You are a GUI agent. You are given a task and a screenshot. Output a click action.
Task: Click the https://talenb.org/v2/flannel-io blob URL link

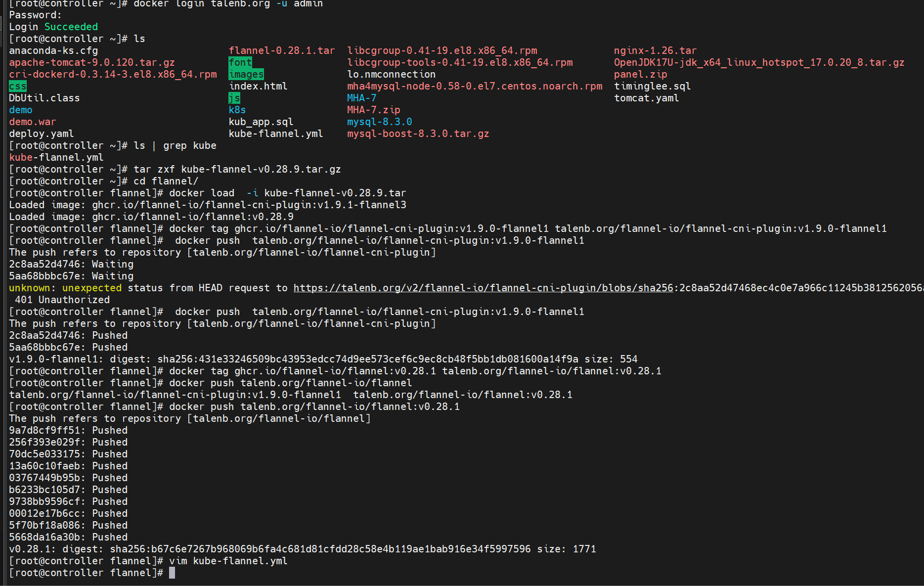tap(483, 288)
